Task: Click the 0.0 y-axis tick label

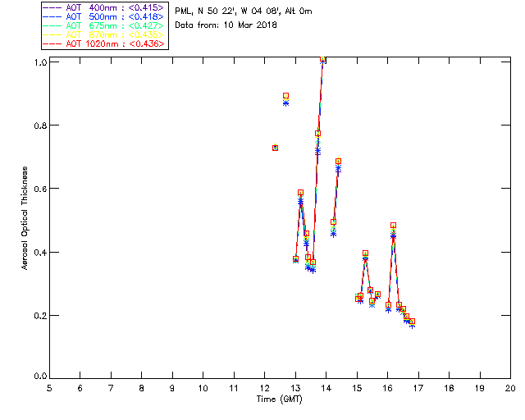Action: click(x=40, y=377)
